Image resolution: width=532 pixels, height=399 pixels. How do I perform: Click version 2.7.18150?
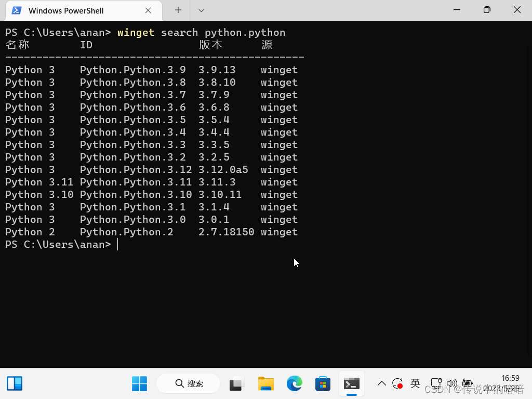click(227, 232)
